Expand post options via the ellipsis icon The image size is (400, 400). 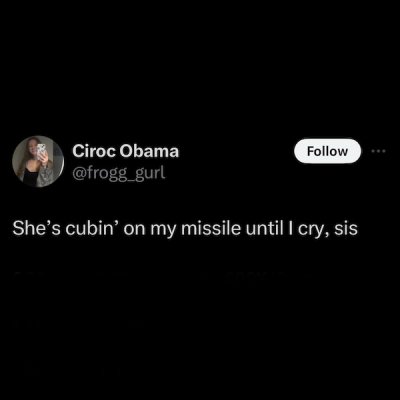click(x=378, y=151)
